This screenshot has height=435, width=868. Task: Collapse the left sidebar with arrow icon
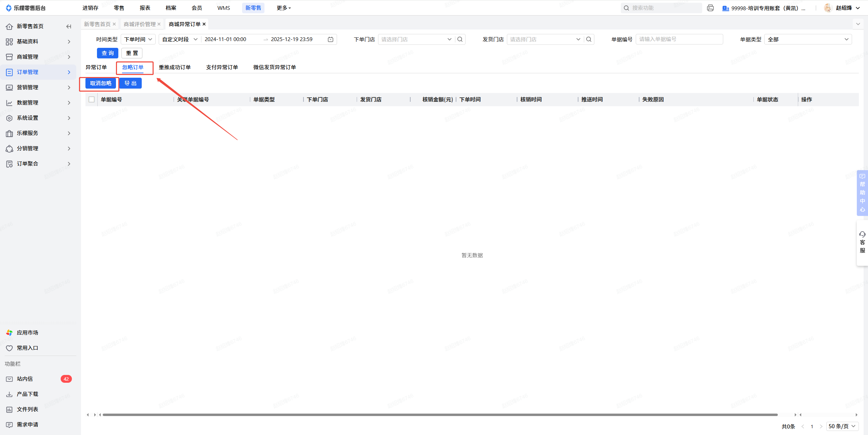tap(69, 26)
